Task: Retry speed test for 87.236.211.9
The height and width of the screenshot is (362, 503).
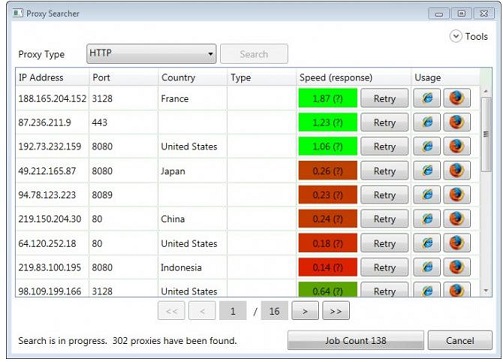Action: (x=384, y=122)
